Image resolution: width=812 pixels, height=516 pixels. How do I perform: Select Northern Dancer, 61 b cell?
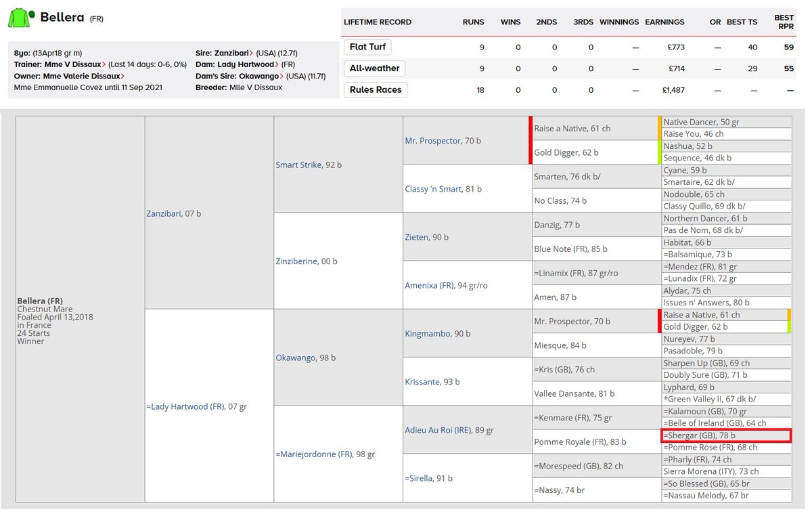[x=727, y=219]
